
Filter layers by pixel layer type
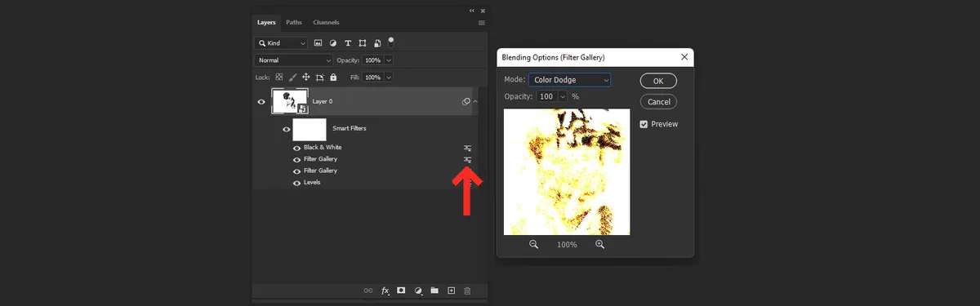tap(318, 42)
